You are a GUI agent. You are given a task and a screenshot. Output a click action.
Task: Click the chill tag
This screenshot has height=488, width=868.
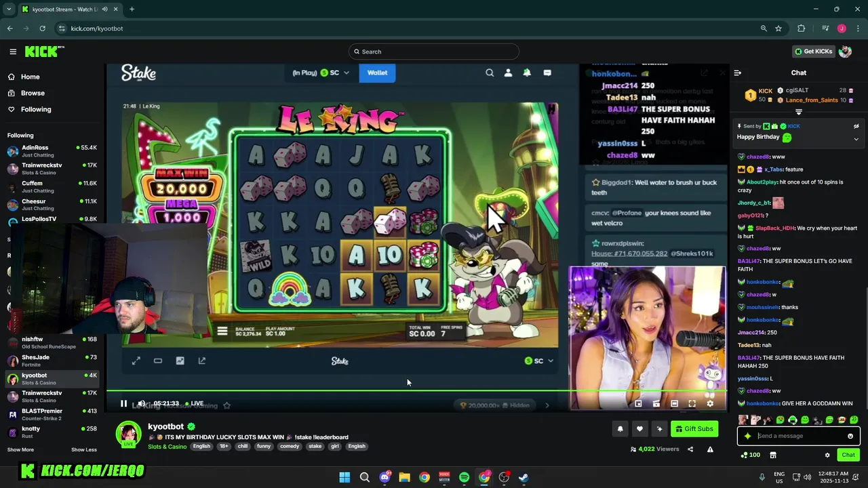243,447
